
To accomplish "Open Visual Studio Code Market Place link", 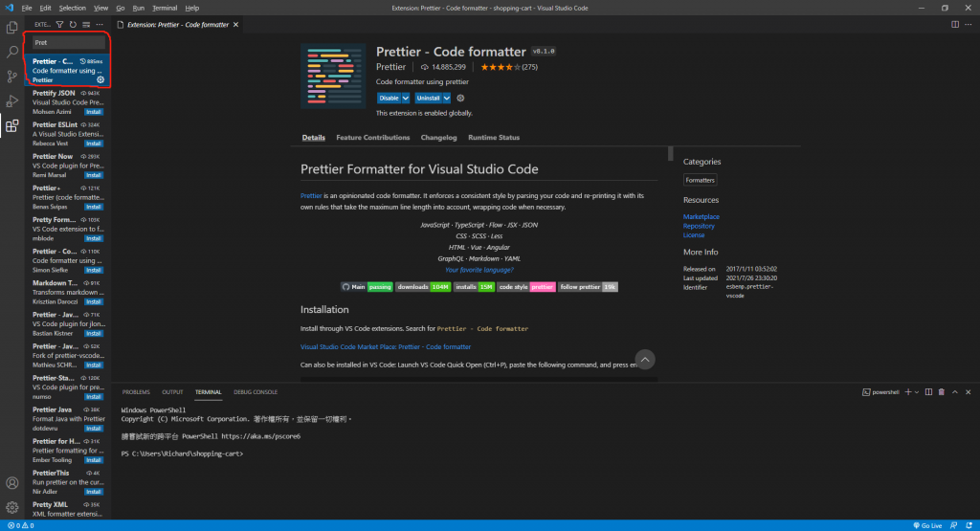I will [386, 346].
